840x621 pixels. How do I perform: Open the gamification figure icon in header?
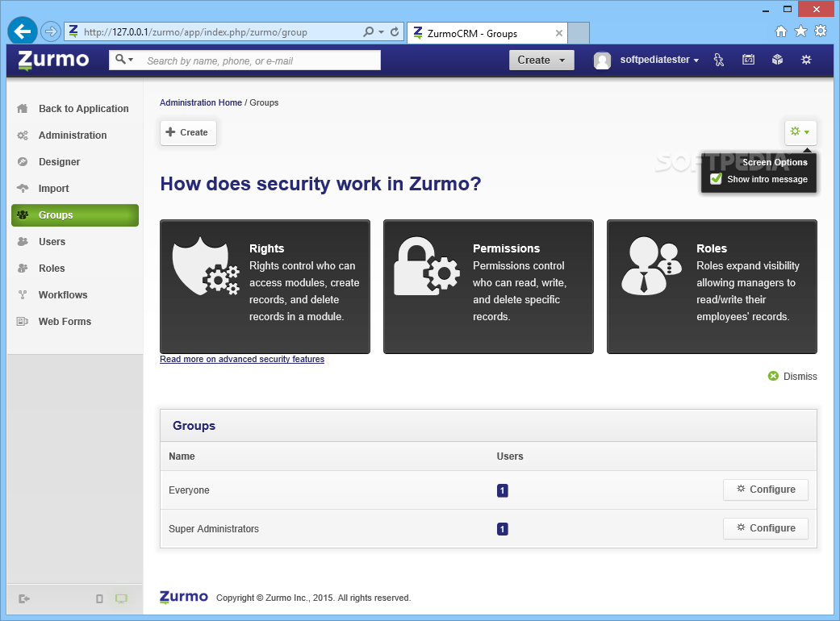[719, 60]
